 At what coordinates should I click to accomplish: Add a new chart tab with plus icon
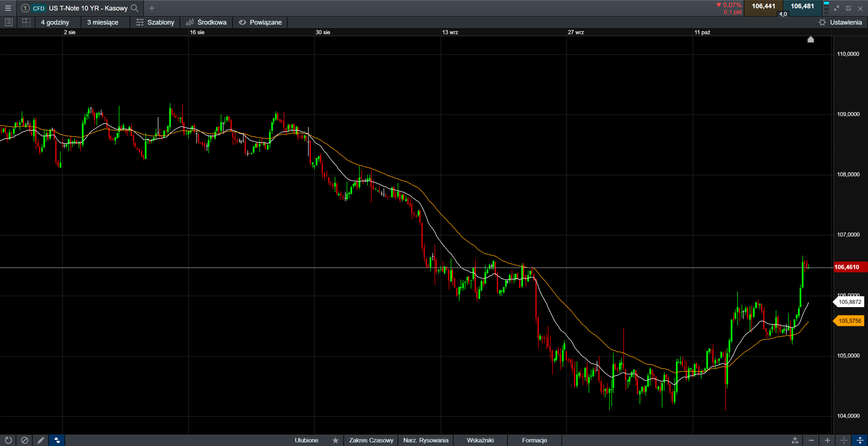[x=152, y=8]
